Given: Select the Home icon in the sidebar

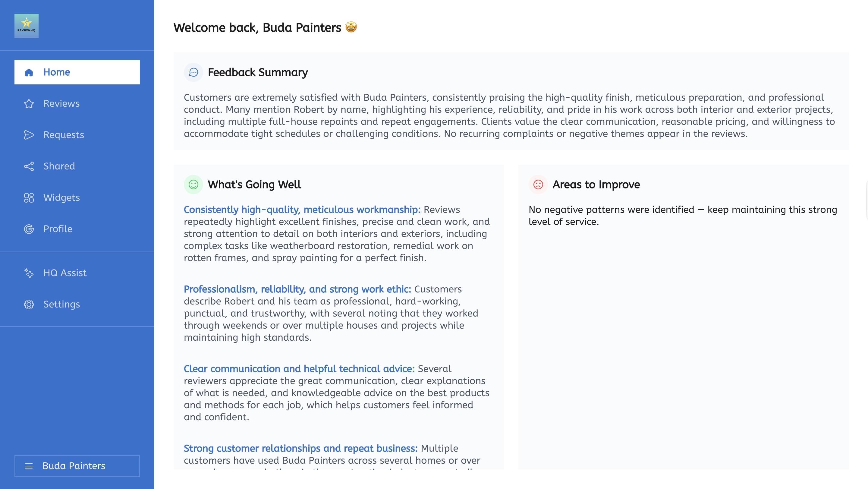Looking at the screenshot, I should pos(29,72).
